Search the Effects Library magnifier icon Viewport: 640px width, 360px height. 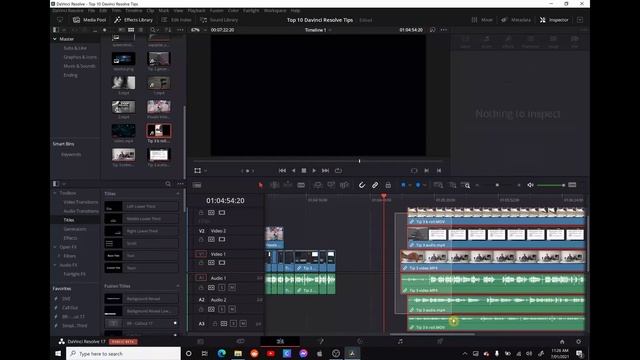tap(168, 184)
